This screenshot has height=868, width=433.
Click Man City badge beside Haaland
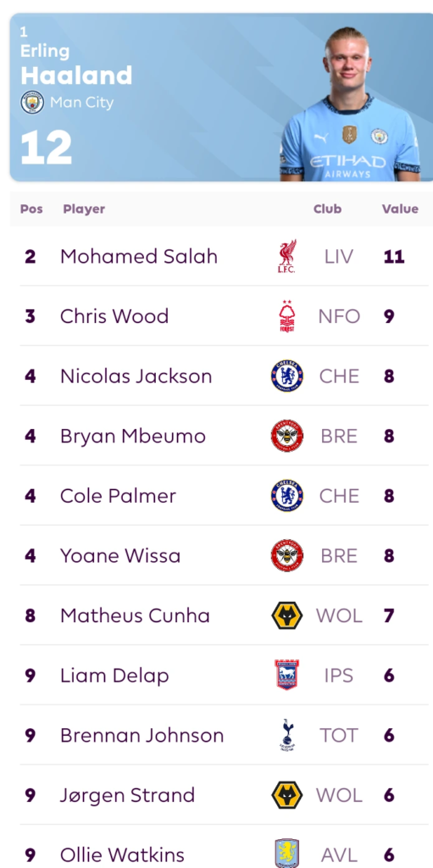point(32,103)
